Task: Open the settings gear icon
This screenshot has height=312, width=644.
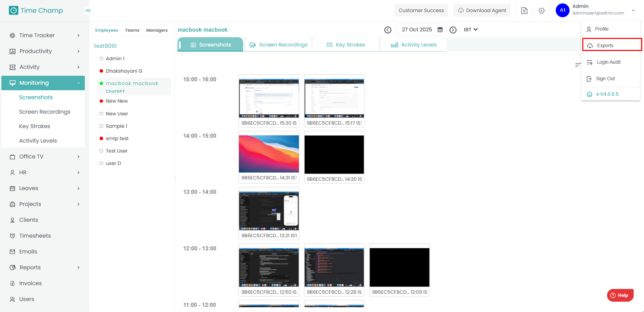Action: click(x=542, y=11)
